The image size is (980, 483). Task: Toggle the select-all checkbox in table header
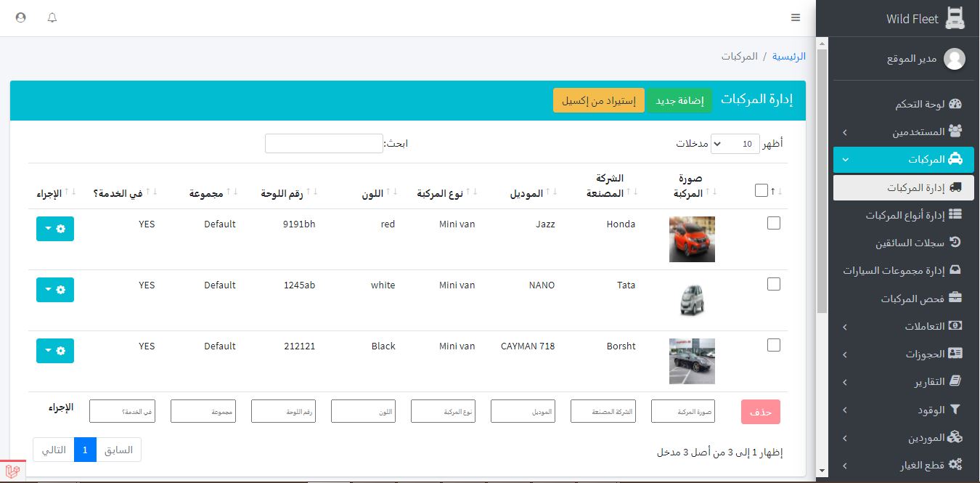761,190
